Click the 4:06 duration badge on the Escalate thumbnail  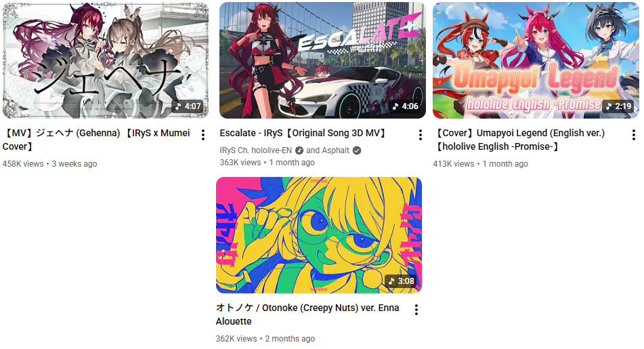tap(405, 106)
